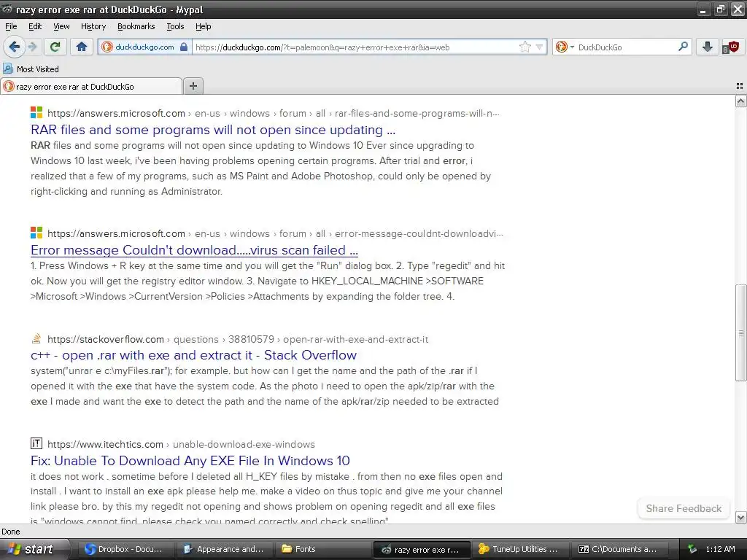The image size is (747, 560).
Task: Open 'c++ - open .rar with exe' Stack Overflow link
Action: (x=193, y=355)
